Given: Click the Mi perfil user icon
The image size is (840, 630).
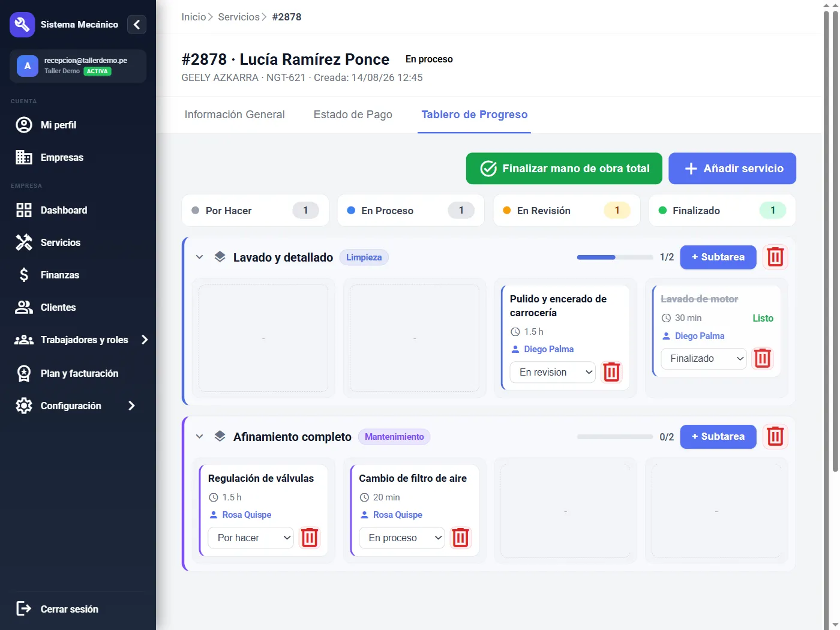Looking at the screenshot, I should [x=24, y=125].
